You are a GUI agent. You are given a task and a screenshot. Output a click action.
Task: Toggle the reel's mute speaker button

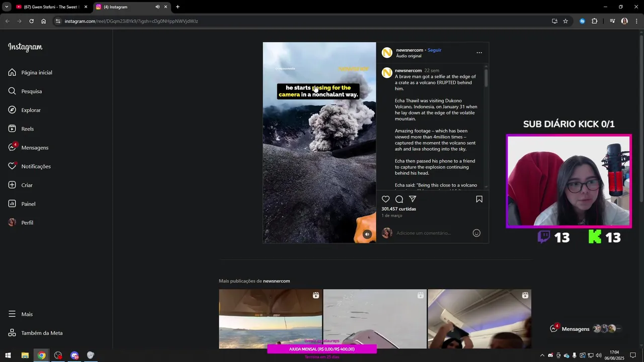(x=367, y=234)
